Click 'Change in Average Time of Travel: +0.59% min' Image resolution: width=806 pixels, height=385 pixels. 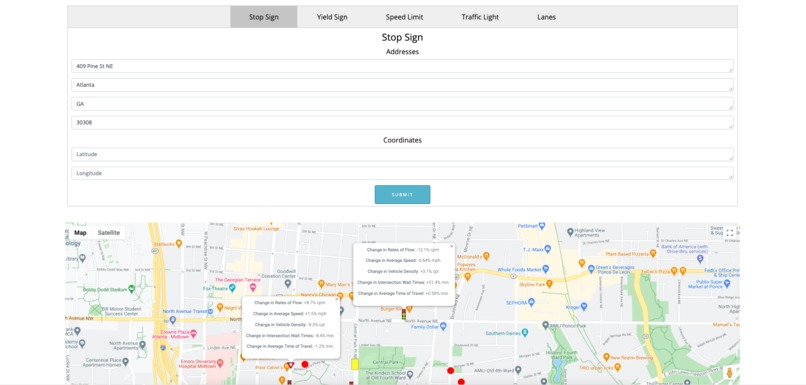(x=403, y=293)
